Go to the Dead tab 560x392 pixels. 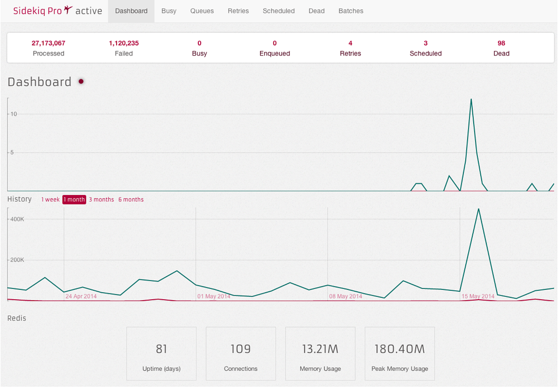click(316, 11)
